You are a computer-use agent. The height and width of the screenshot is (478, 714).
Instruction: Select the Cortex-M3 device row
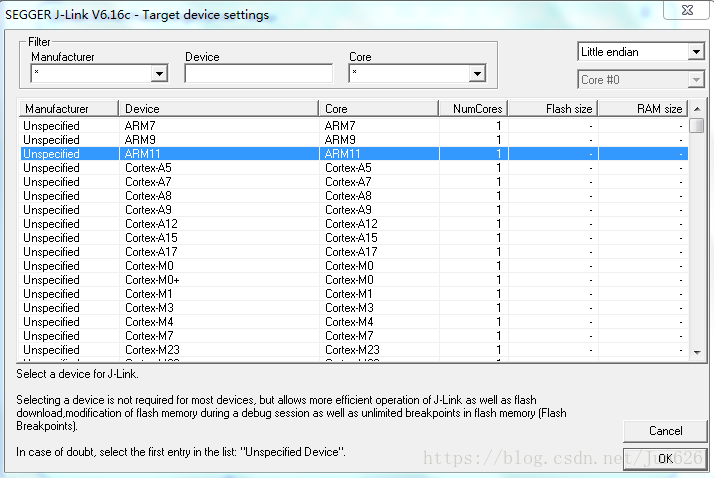(x=354, y=308)
